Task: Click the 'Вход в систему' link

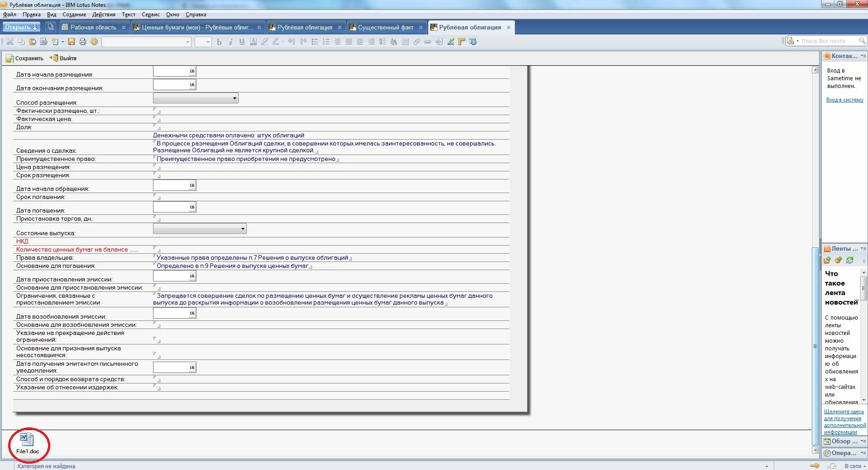Action: click(844, 100)
